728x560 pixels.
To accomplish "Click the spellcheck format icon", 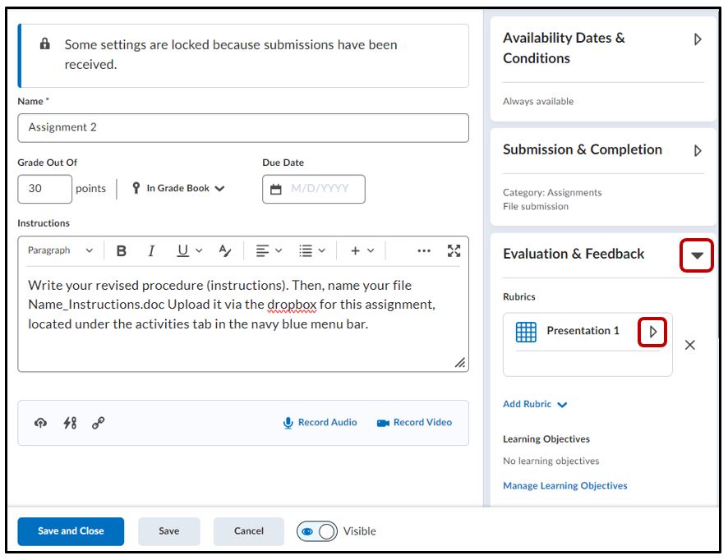I will (x=224, y=251).
